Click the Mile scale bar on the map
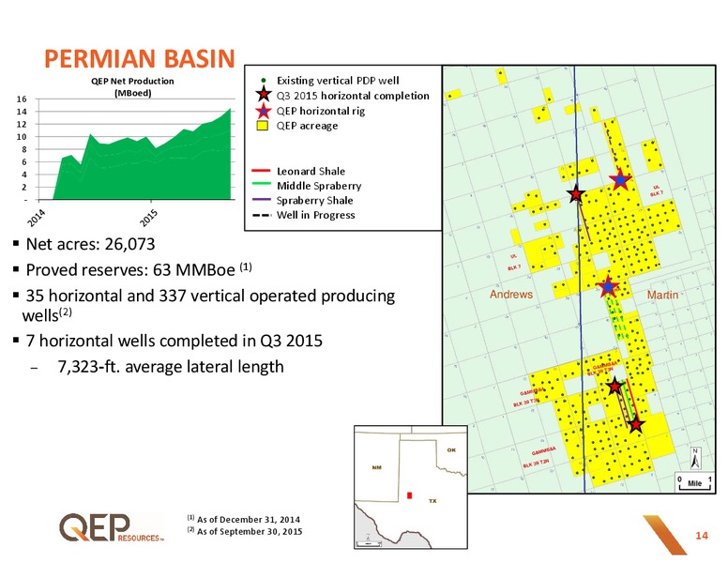 click(694, 482)
